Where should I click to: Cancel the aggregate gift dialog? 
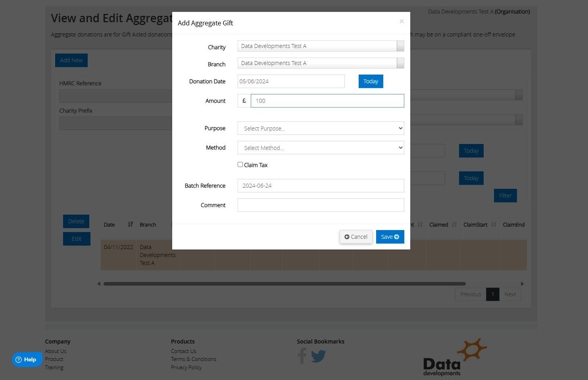(x=356, y=237)
